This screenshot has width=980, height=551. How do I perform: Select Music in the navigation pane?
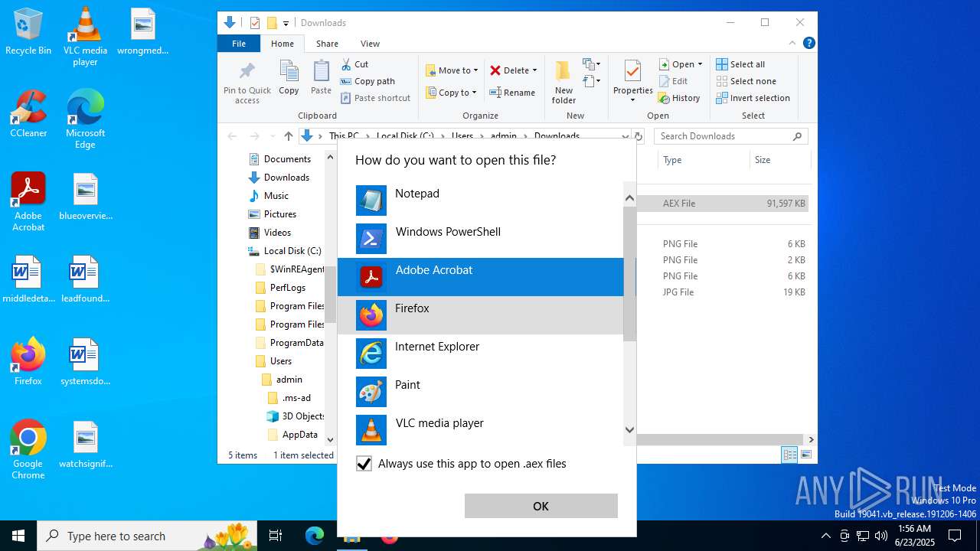coord(276,196)
